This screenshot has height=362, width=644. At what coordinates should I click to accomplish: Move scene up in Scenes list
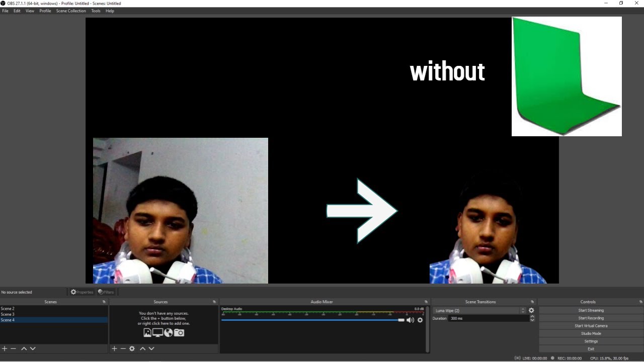[24, 348]
